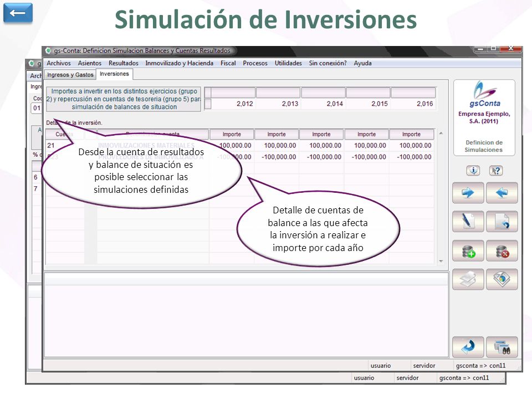The height and width of the screenshot is (399, 532).
Task: Select account 21 amount 100,000.00 for 2,016
Action: tap(411, 146)
